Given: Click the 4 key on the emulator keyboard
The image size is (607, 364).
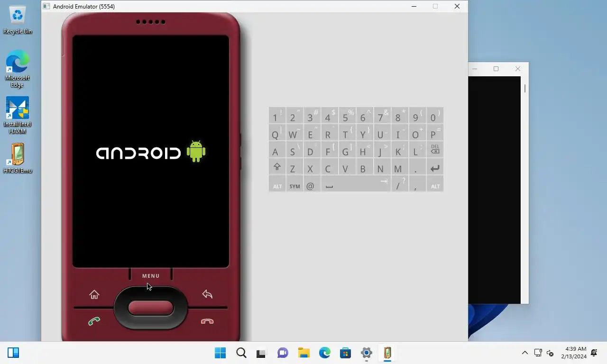Looking at the screenshot, I should click(x=330, y=116).
